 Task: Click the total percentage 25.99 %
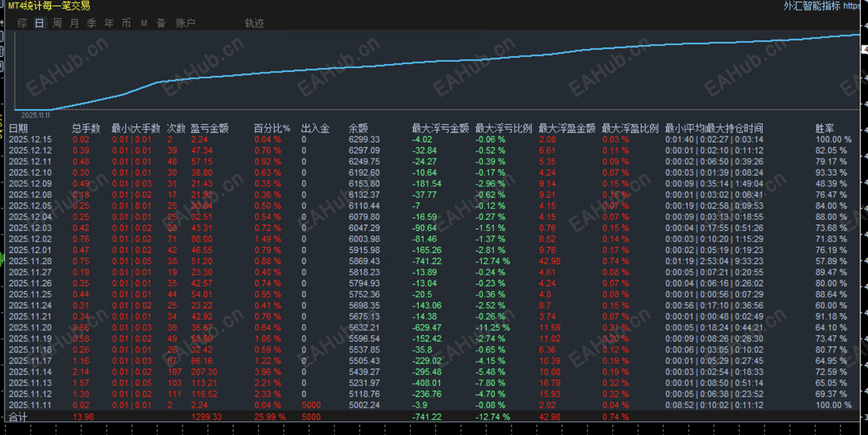pos(270,417)
